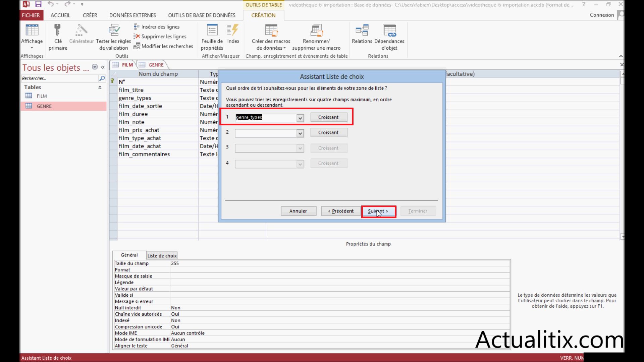Open the second sort field dropdown arrow
The width and height of the screenshot is (644, 362).
(x=300, y=133)
